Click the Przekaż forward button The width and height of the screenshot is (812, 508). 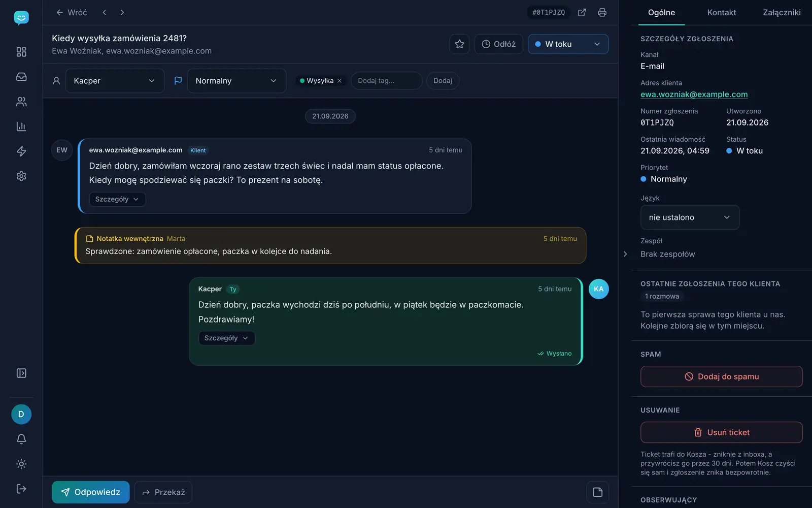tap(163, 492)
